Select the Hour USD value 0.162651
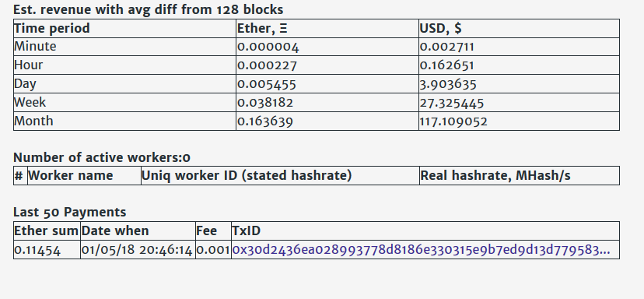The width and height of the screenshot is (644, 299). tap(447, 65)
